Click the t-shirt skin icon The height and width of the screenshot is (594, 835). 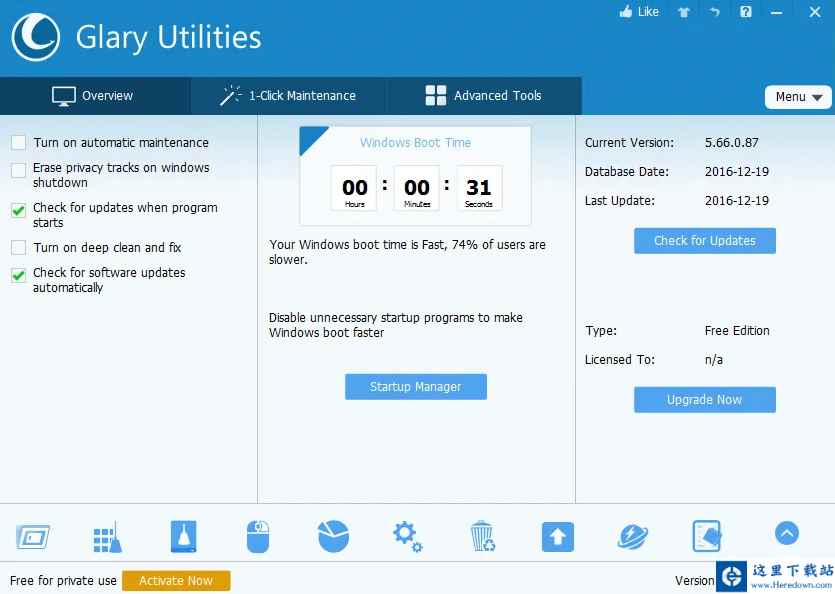[x=684, y=12]
